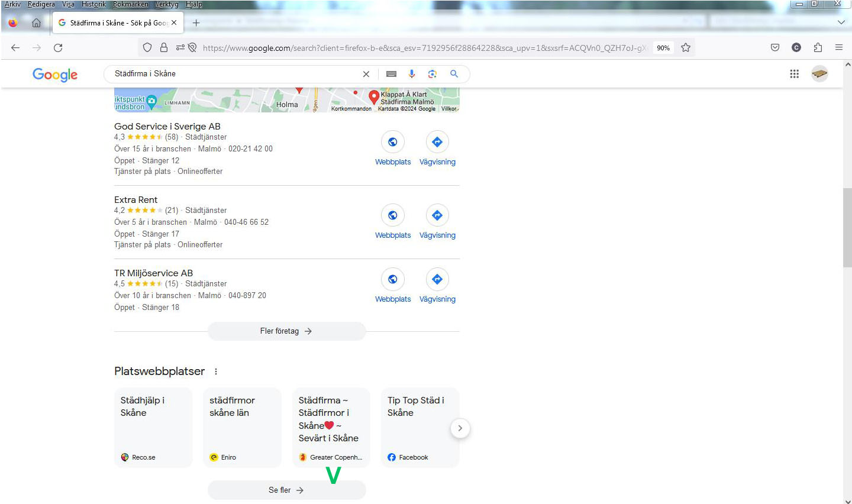The image size is (852, 504).
Task: Open the Pocket save icon
Action: click(775, 48)
